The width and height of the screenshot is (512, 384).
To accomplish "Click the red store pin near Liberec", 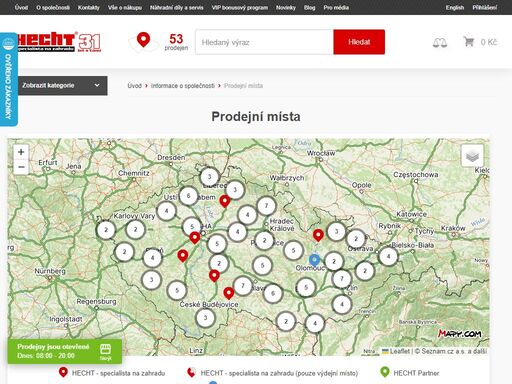I will pyautogui.click(x=225, y=201).
